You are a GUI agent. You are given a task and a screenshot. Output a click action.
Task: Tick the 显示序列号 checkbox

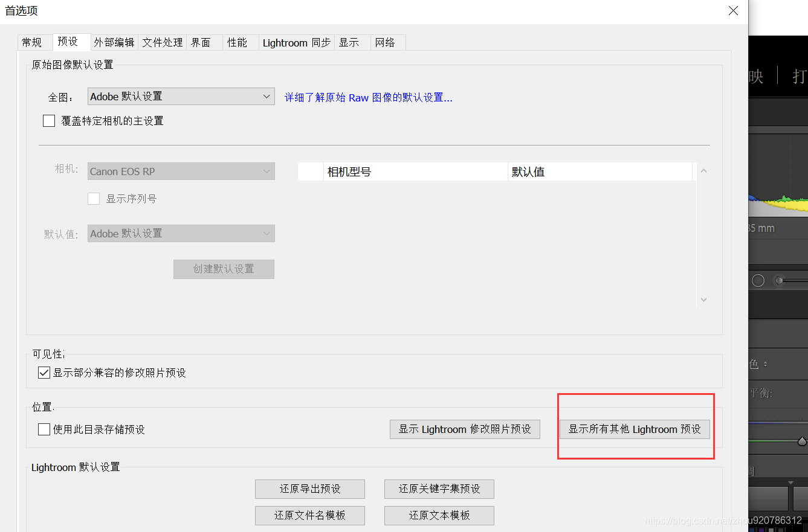coord(94,199)
